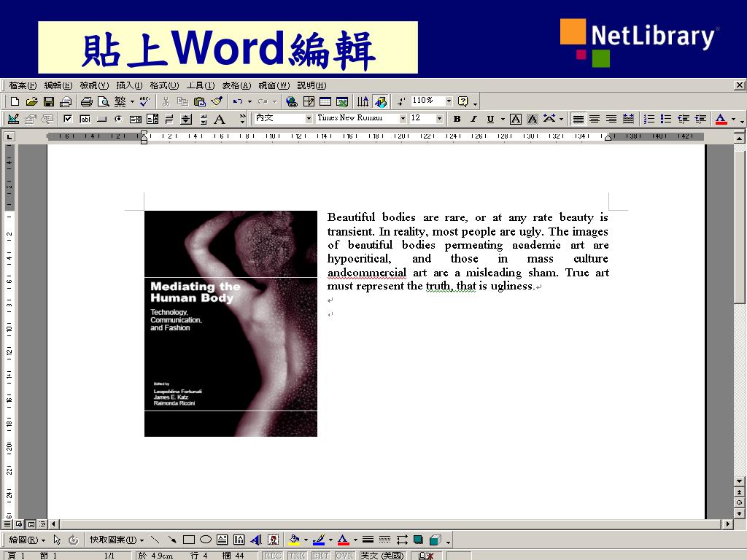Image resolution: width=747 pixels, height=560 pixels.
Task: Open the 插入(I) Insert menu
Action: (129, 85)
